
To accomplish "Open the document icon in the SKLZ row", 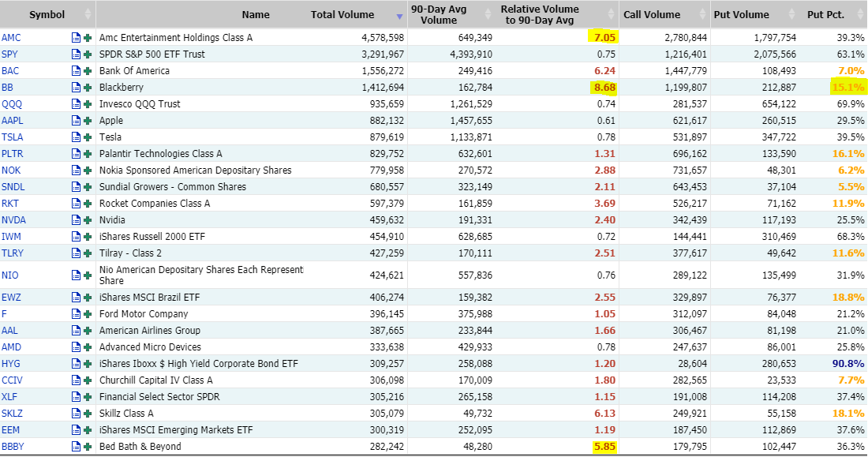I will (76, 414).
